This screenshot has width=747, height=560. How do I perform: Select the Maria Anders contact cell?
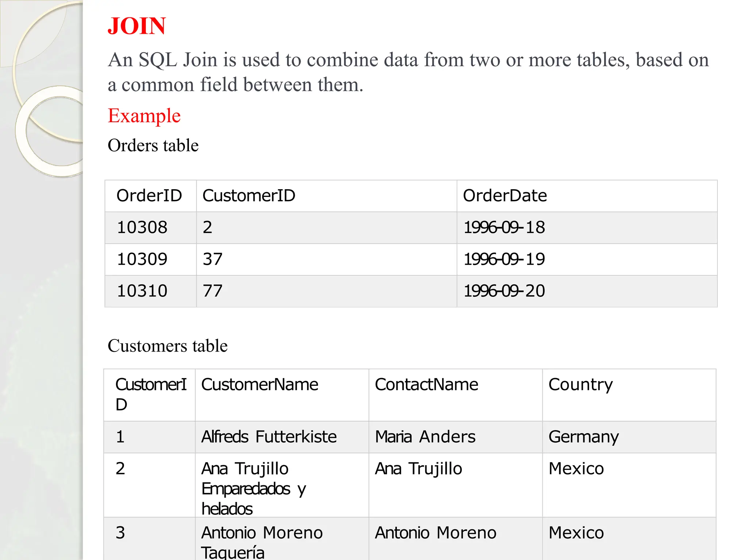425,437
